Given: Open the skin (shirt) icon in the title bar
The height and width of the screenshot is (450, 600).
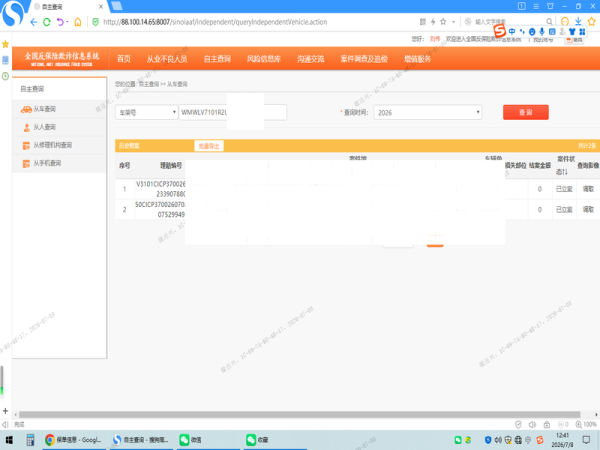Looking at the screenshot, I should click(550, 6).
